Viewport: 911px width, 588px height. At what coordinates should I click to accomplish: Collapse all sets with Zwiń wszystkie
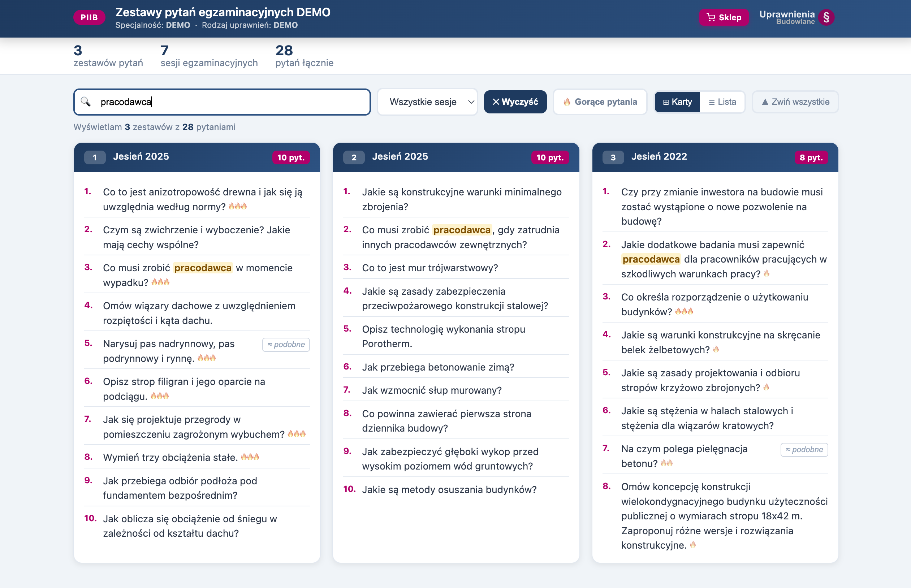[x=795, y=102]
